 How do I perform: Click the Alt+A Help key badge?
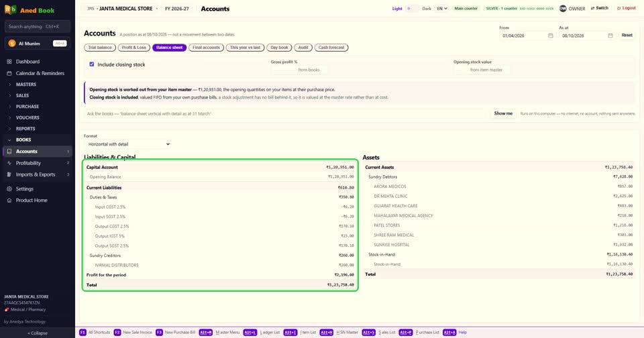coord(449,332)
